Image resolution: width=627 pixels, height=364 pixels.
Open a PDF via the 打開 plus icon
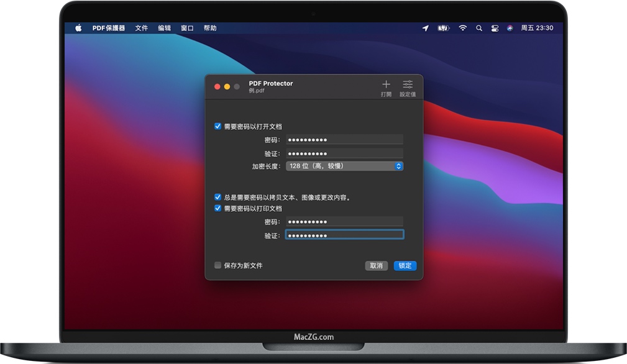click(386, 86)
